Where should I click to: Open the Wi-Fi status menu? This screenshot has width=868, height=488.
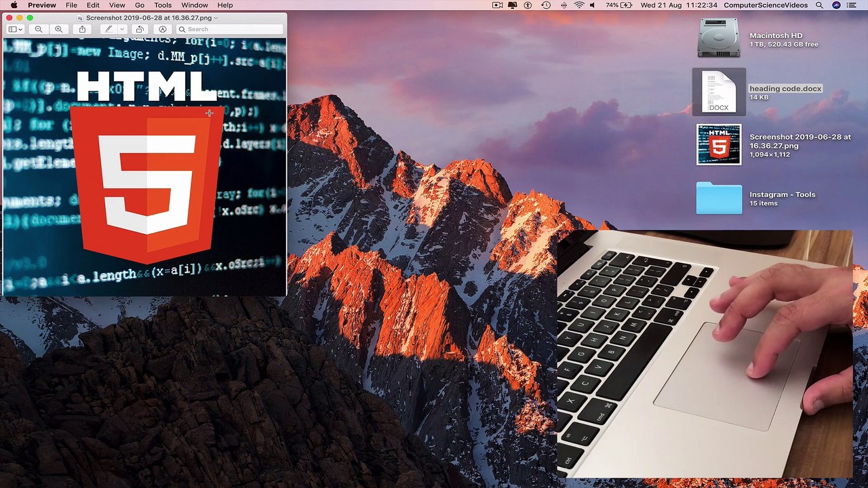coord(579,5)
